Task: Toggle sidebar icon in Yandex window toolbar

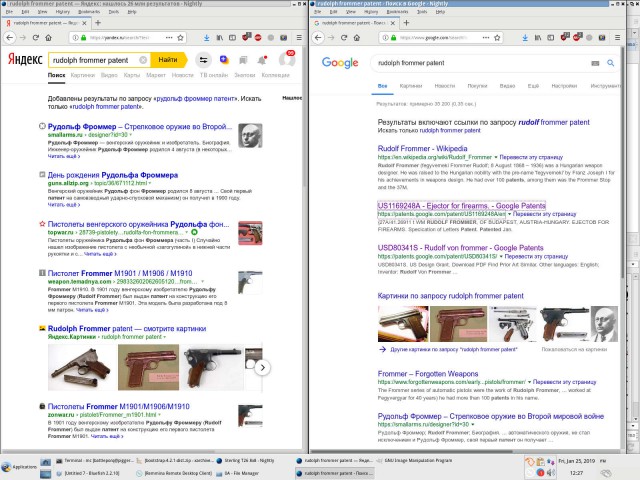Action: [x=232, y=38]
